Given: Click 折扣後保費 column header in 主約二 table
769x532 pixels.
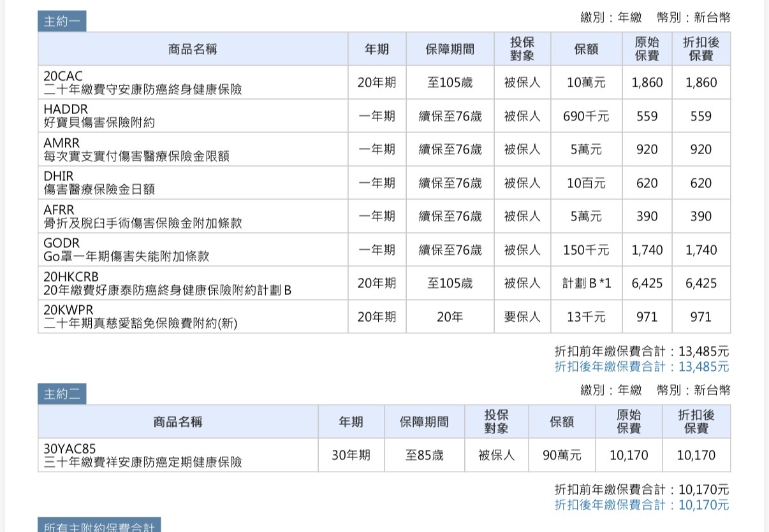Looking at the screenshot, I should click(x=696, y=422).
